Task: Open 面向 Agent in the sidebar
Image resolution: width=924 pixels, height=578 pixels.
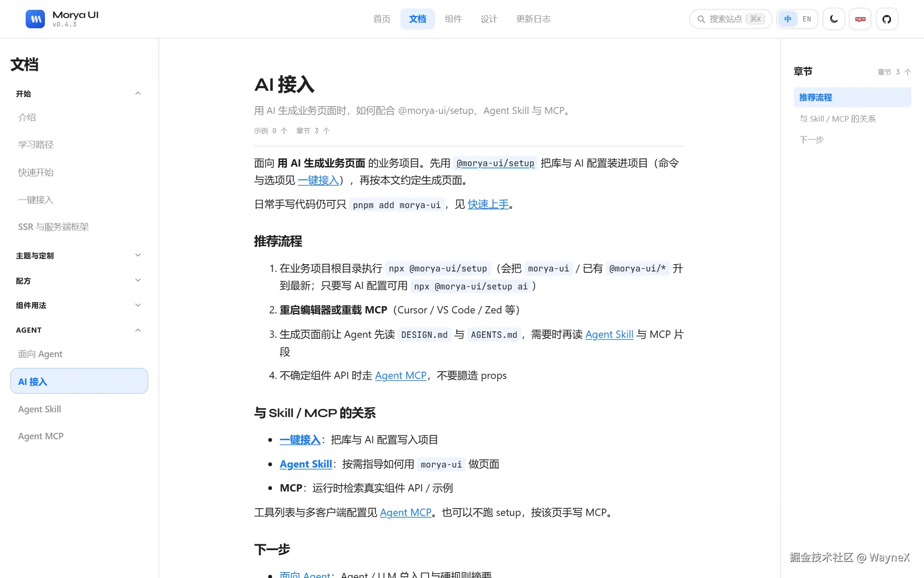Action: [x=40, y=354]
